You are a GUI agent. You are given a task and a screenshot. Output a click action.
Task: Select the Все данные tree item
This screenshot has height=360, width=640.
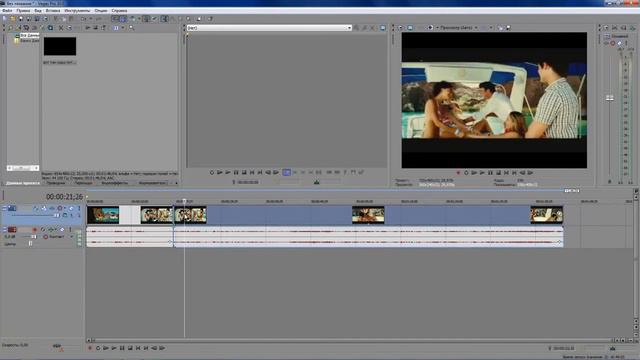[29, 36]
